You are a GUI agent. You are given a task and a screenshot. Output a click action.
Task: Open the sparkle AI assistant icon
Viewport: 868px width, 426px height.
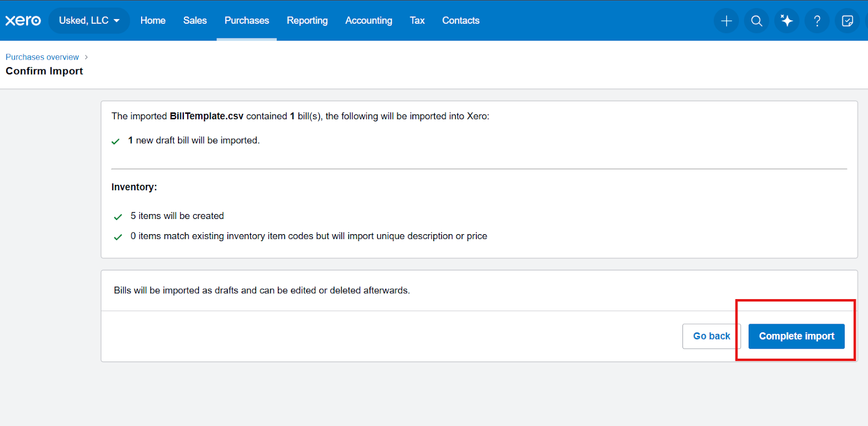click(787, 21)
